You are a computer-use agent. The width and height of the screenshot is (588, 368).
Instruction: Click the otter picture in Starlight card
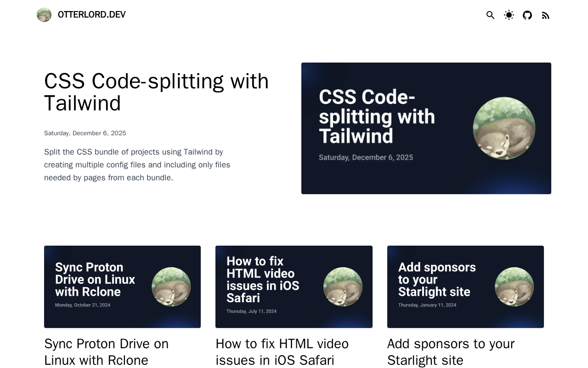tap(514, 287)
